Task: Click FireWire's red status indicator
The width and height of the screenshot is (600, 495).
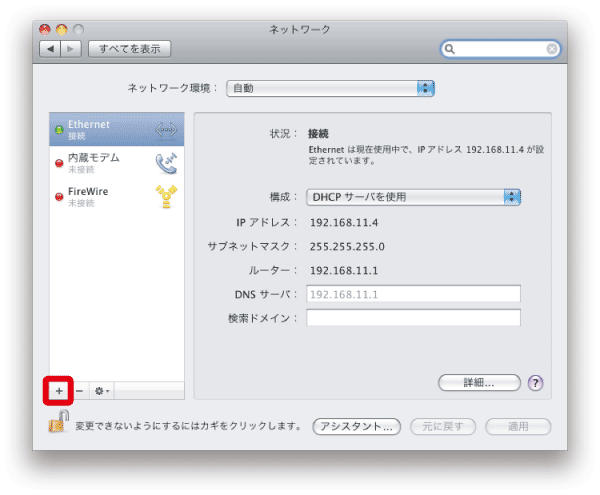Action: point(59,197)
